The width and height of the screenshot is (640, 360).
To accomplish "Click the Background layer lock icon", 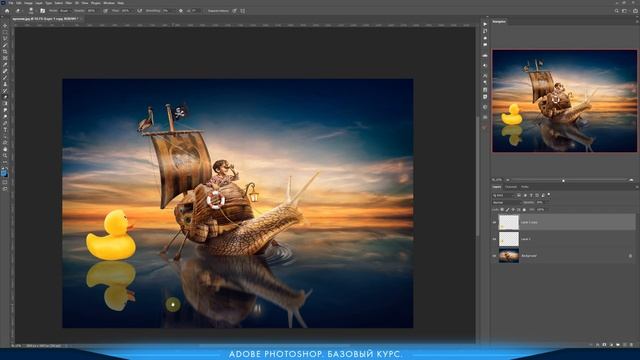I will click(630, 256).
